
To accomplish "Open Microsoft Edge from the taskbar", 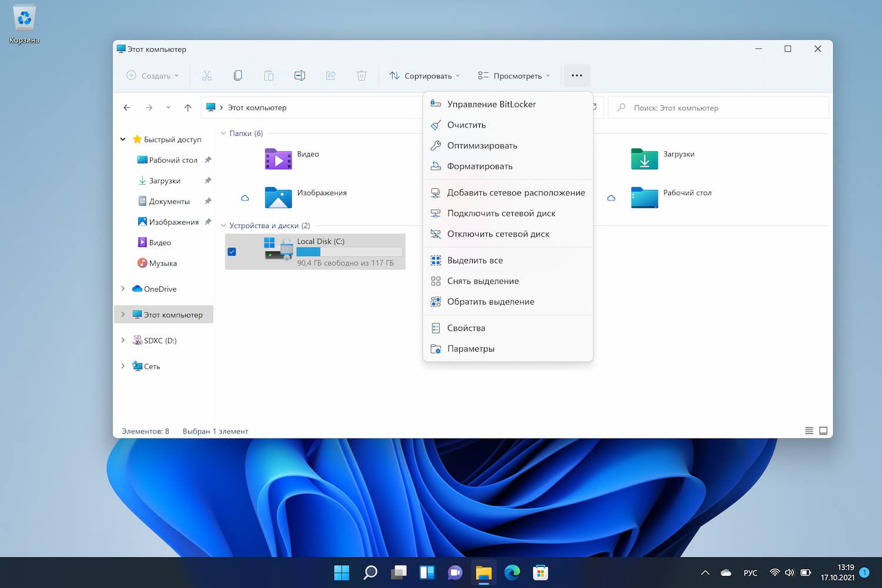I will (x=512, y=572).
